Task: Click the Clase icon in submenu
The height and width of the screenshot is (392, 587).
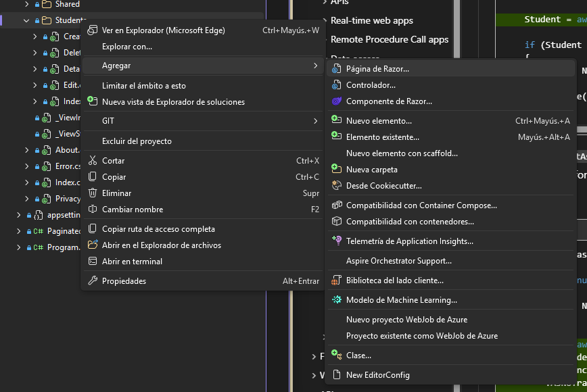Action: (337, 355)
